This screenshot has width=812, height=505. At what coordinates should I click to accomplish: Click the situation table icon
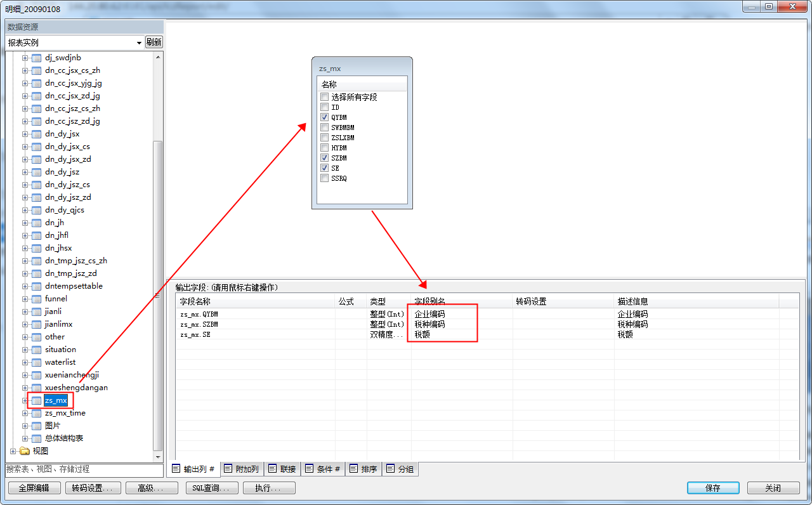pyautogui.click(x=36, y=350)
